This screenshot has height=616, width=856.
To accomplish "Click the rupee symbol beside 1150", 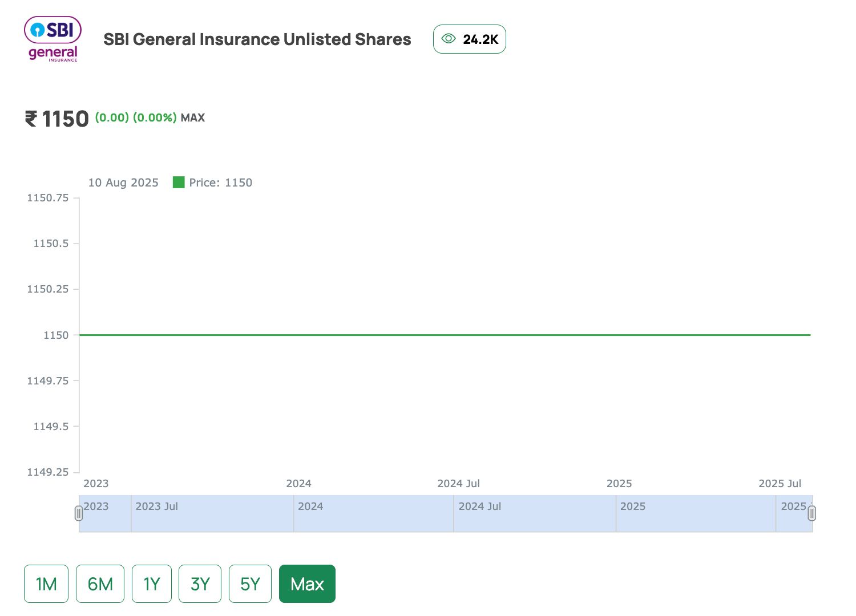I will [x=31, y=119].
